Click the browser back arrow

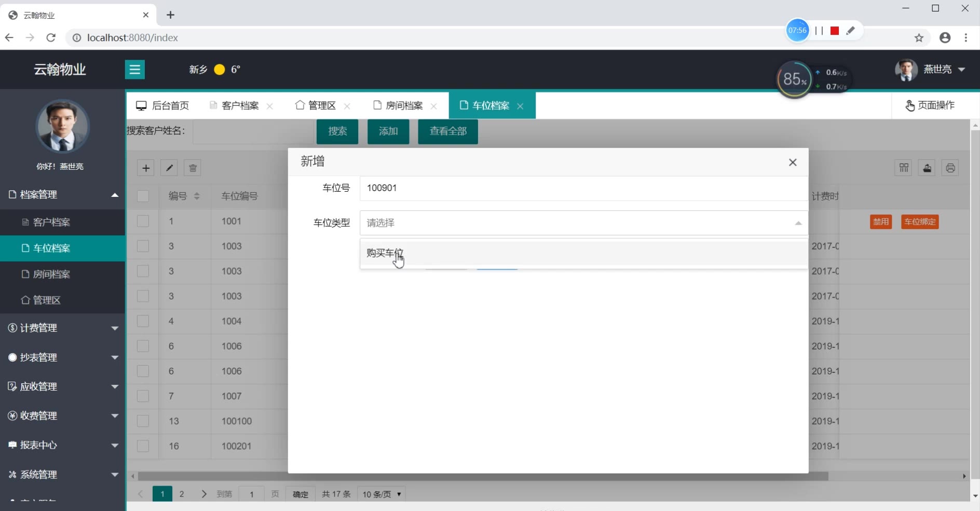[x=9, y=37]
